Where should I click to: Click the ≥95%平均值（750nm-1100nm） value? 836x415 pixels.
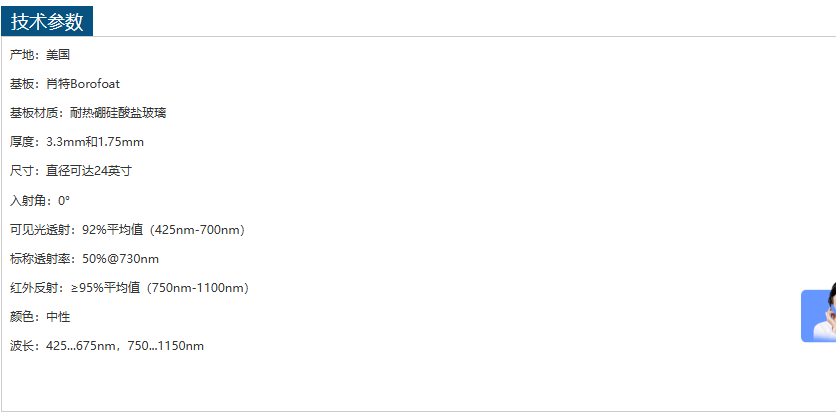click(x=160, y=288)
